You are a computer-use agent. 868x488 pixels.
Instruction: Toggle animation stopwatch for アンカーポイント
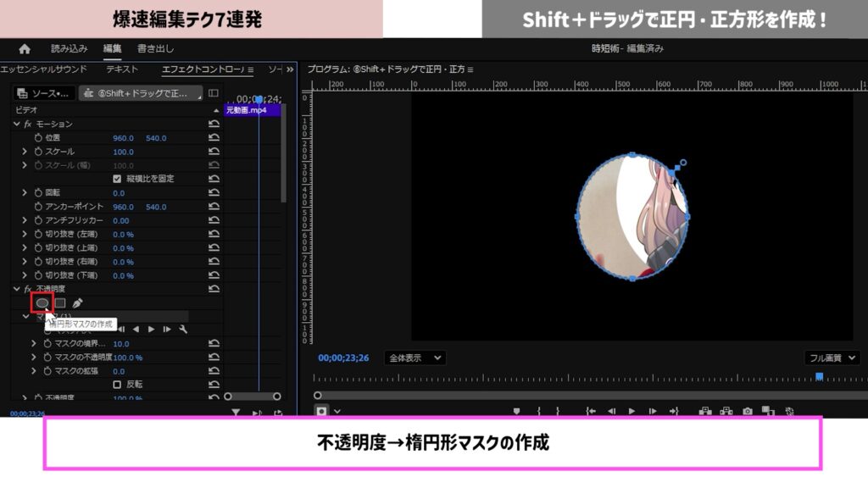coord(38,207)
